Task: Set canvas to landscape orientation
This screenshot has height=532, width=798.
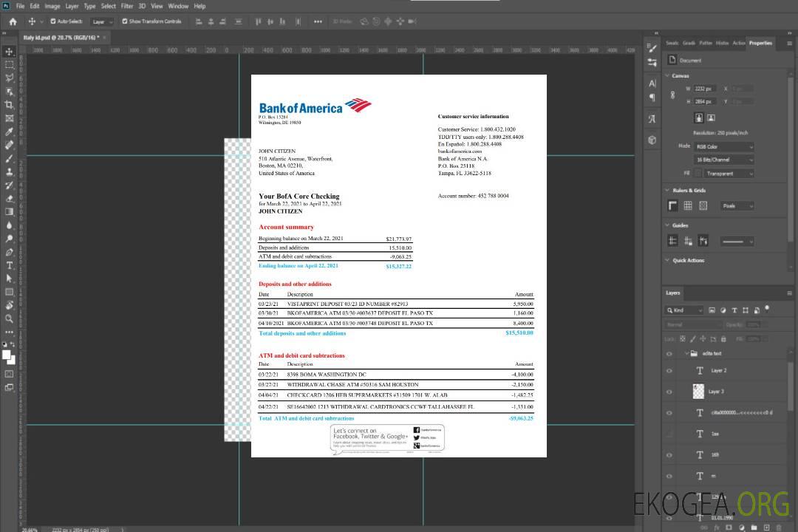Action: click(x=711, y=118)
